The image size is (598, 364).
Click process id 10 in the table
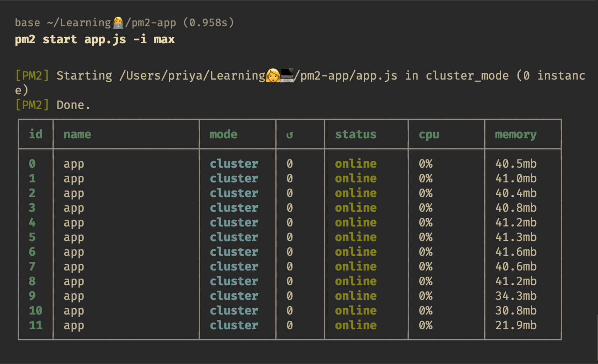coord(36,311)
